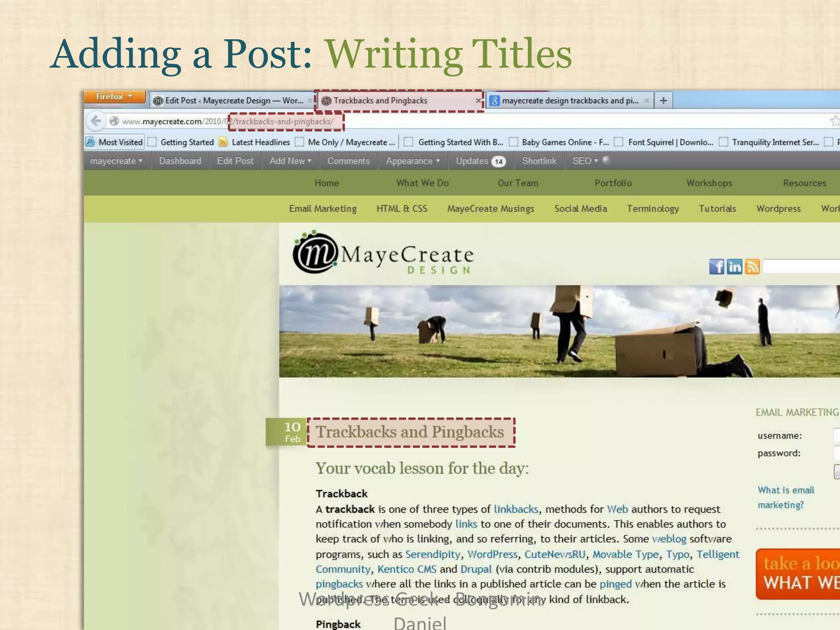Select Email Marketing blog category
Screen dimensions: 840x630
click(323, 209)
